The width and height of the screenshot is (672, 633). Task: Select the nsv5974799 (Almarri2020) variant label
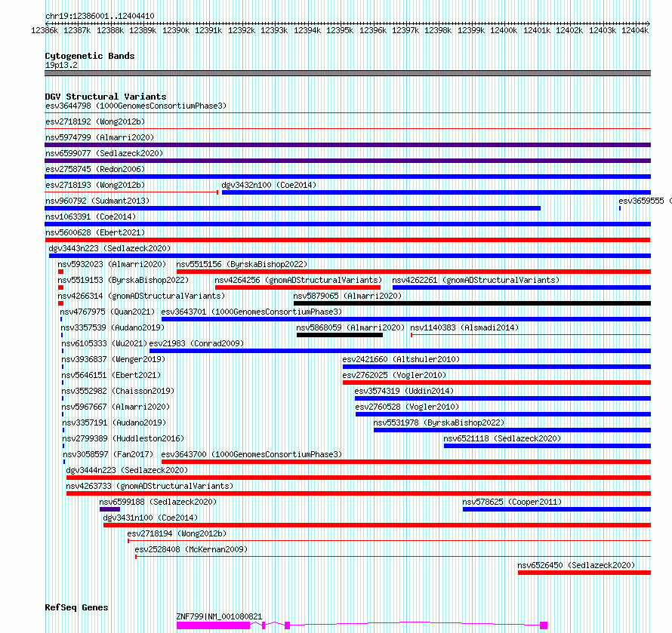coord(100,137)
